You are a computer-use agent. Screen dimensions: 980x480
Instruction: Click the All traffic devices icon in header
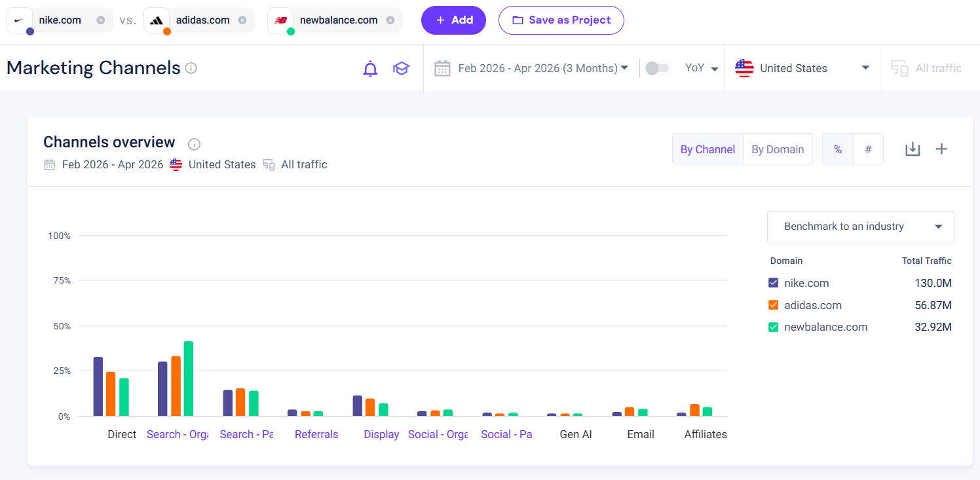(x=899, y=69)
